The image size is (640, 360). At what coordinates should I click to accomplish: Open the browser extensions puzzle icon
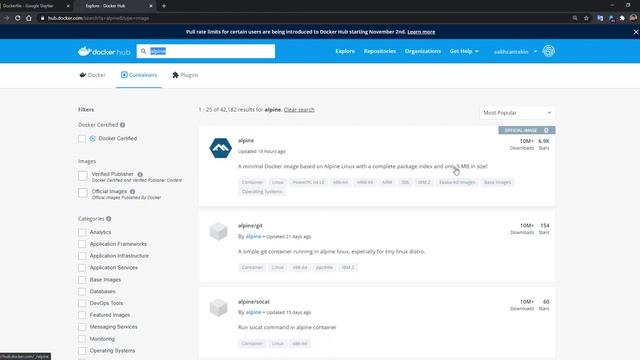pyautogui.click(x=622, y=18)
